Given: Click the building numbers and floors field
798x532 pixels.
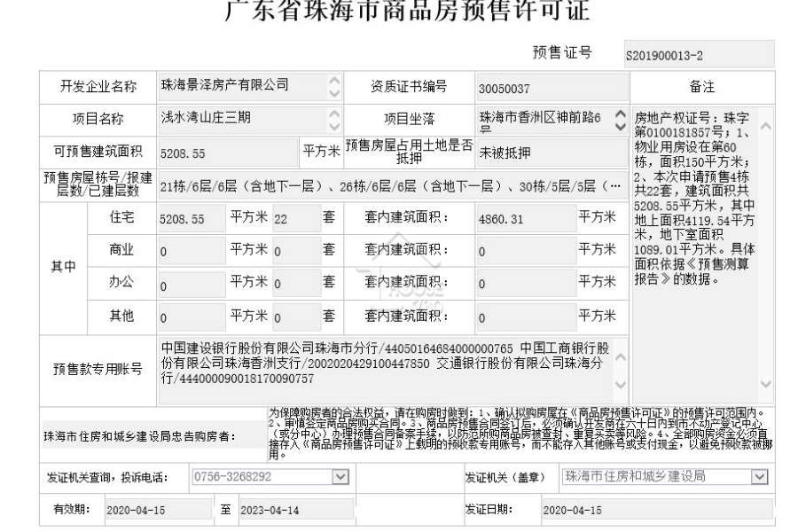Looking at the screenshot, I should pyautogui.click(x=393, y=186).
